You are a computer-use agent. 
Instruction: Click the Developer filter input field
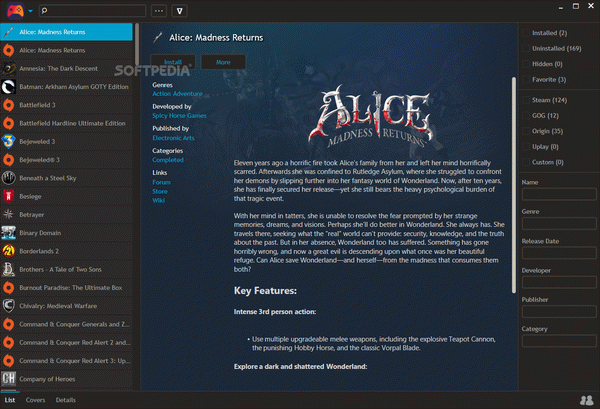559,282
